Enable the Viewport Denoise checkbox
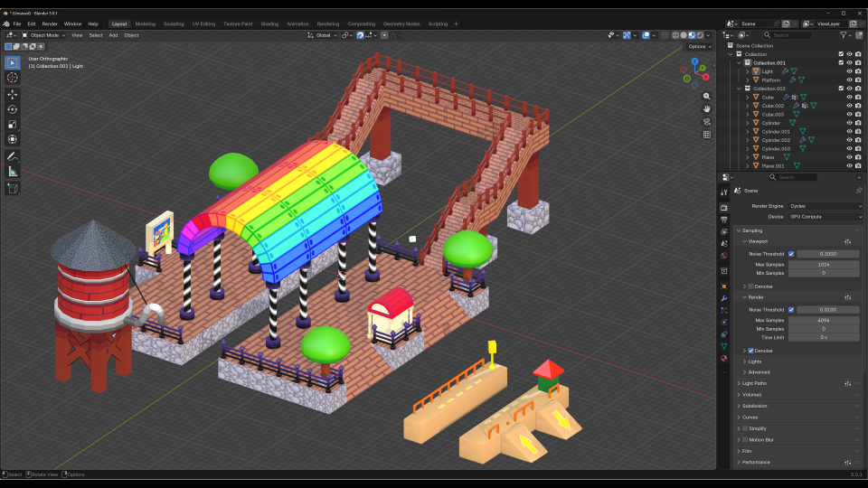868x488 pixels. [x=750, y=286]
